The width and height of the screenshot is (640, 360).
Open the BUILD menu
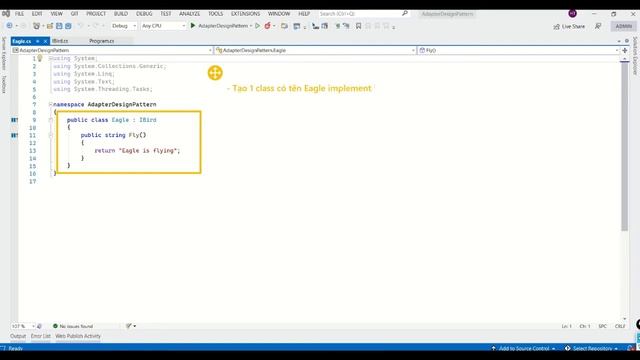[x=121, y=13]
